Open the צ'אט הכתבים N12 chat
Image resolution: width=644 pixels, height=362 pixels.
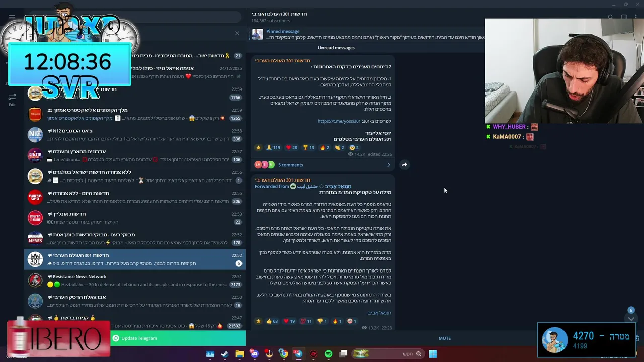(x=135, y=135)
